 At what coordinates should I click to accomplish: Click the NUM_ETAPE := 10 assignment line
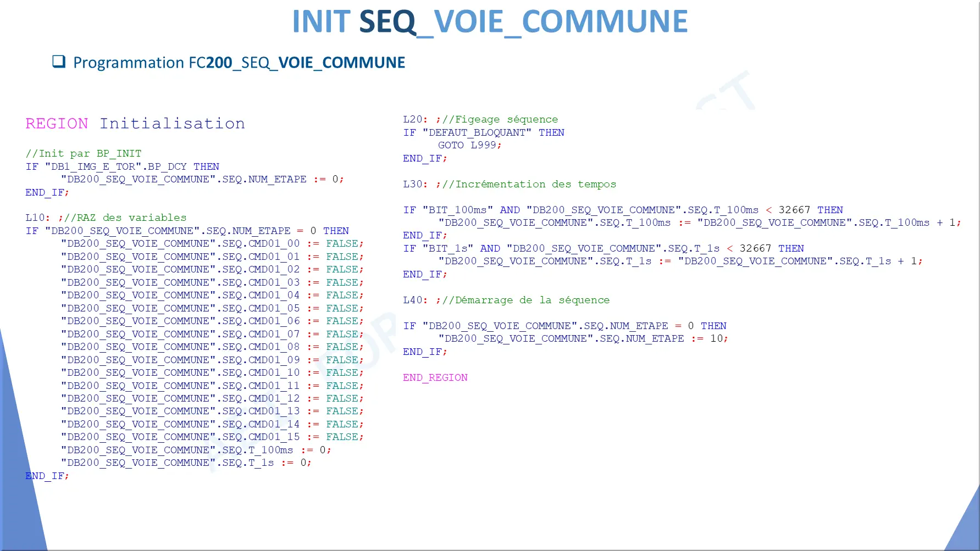click(583, 338)
